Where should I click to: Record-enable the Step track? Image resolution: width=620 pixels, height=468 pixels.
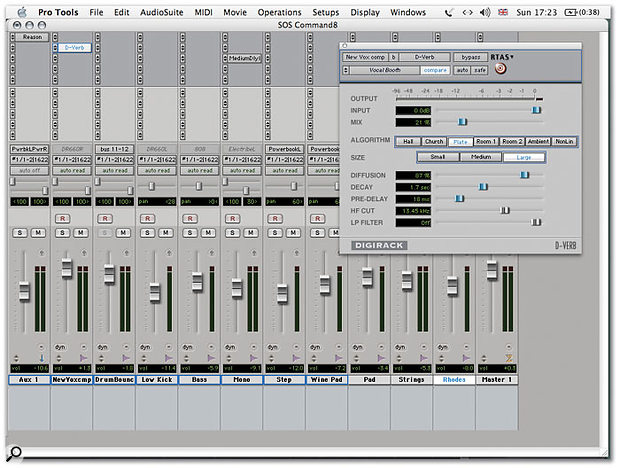pos(275,219)
